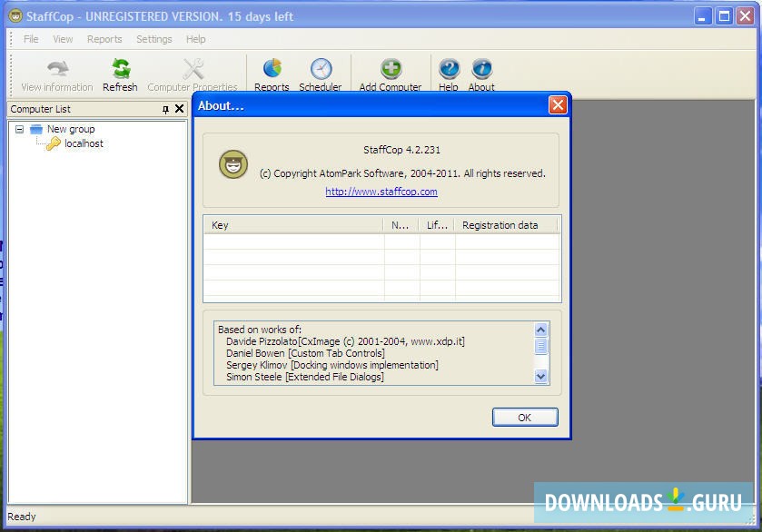762x532 pixels.
Task: Click the Davide Pizzolato credits line
Action: [345, 341]
